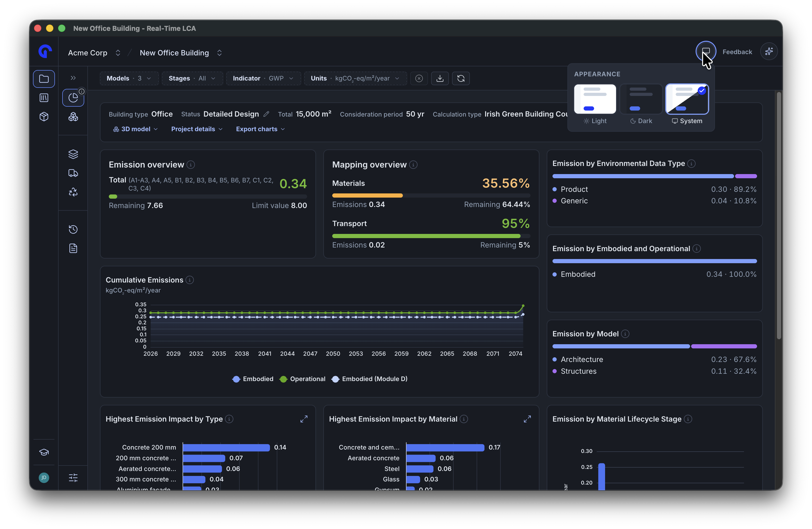Select the System appearance theme
The width and height of the screenshot is (812, 529).
point(687,105)
